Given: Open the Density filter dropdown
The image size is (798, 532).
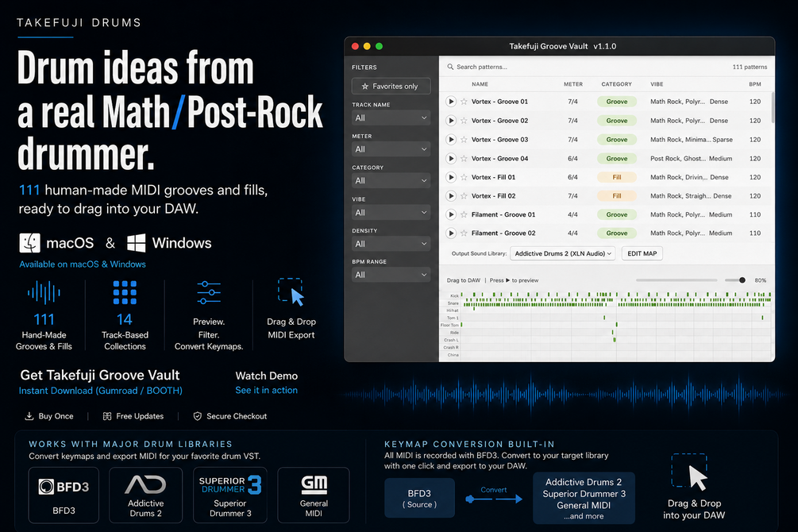Looking at the screenshot, I should click(391, 244).
